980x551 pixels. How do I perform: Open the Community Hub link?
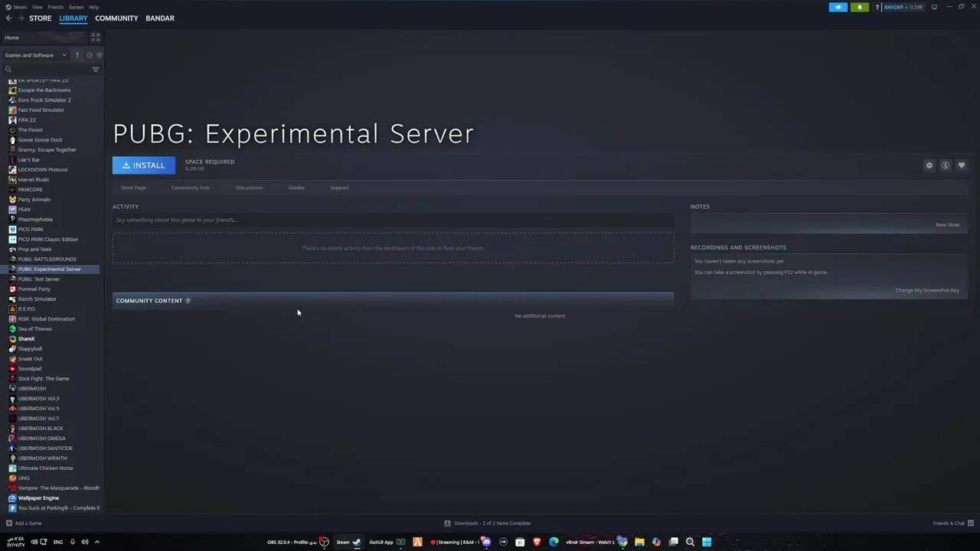[x=191, y=187]
